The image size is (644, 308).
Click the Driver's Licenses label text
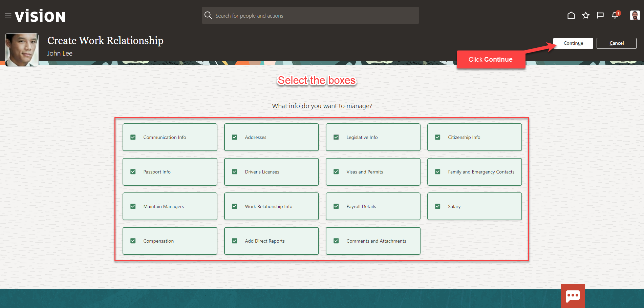(262, 172)
